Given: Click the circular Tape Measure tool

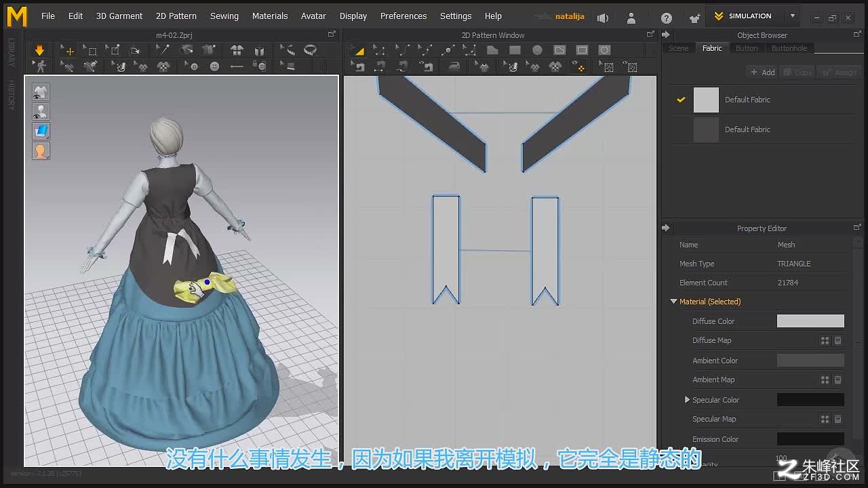Looking at the screenshot, I should [x=310, y=50].
